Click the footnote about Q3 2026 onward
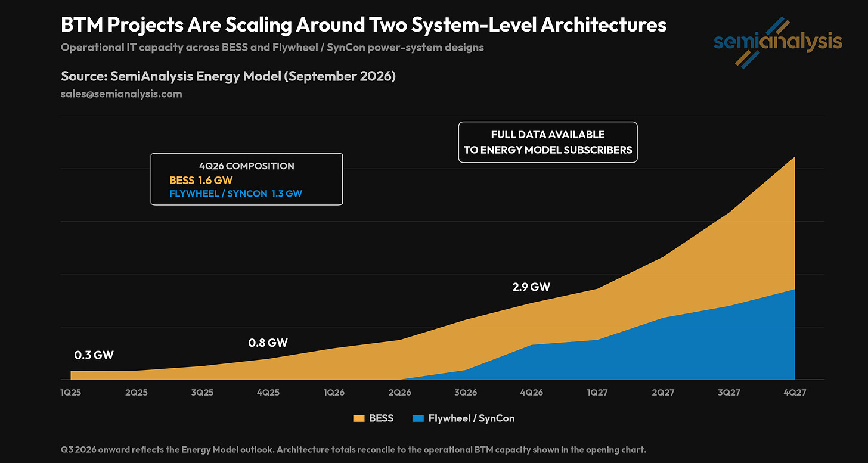 click(354, 449)
